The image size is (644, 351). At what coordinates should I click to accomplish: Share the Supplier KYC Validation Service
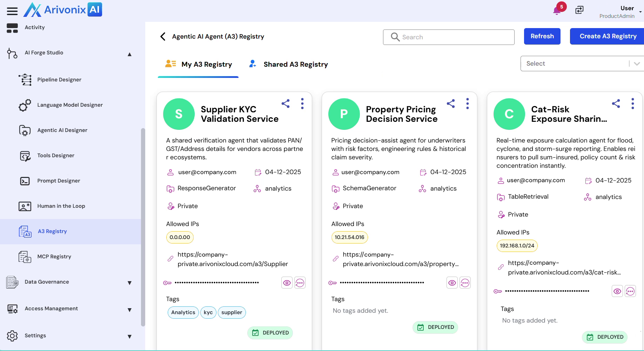coord(286,104)
